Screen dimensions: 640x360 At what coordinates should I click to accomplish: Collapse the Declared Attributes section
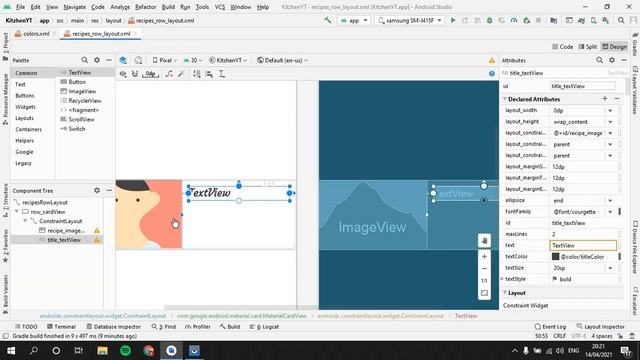(x=505, y=99)
